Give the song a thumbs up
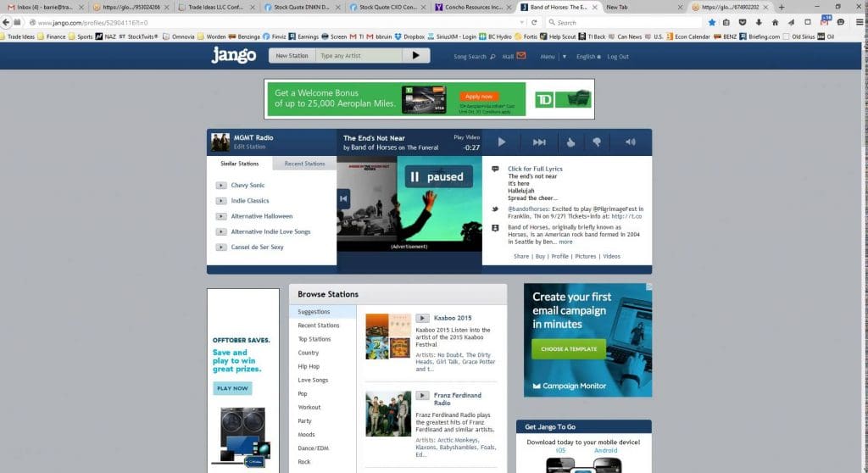Screen dimensions: 868x473 [570, 142]
